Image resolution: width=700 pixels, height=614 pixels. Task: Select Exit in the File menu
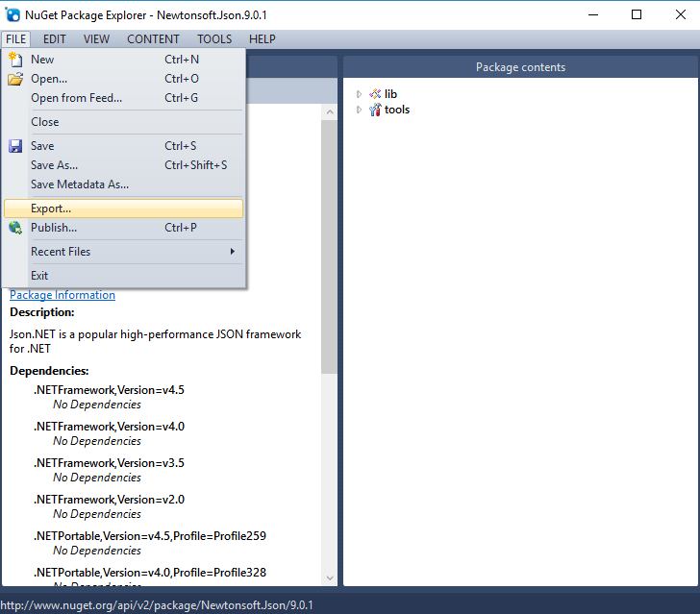[124, 276]
